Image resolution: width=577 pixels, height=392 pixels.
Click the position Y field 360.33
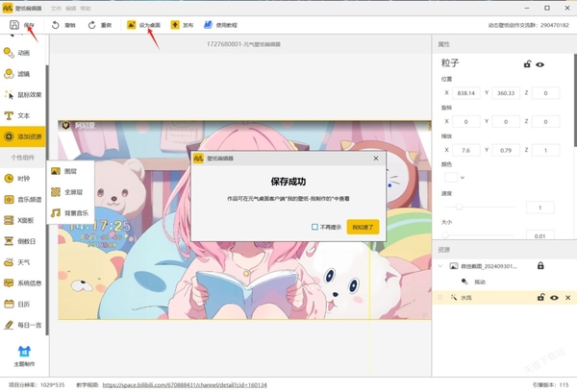(x=506, y=93)
